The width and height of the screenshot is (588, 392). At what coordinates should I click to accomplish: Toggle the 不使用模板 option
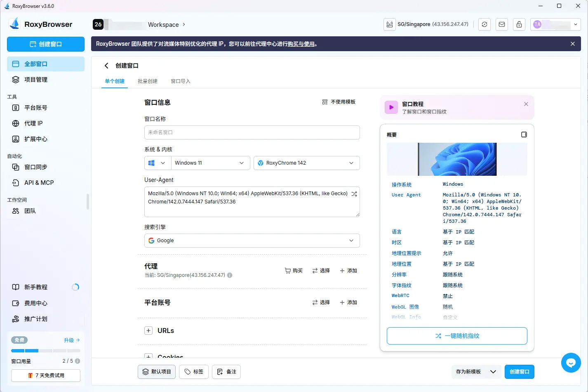339,102
